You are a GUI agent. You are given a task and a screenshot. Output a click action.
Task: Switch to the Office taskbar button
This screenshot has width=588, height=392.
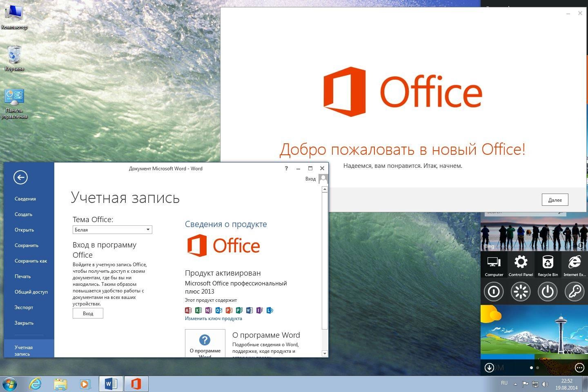(136, 384)
